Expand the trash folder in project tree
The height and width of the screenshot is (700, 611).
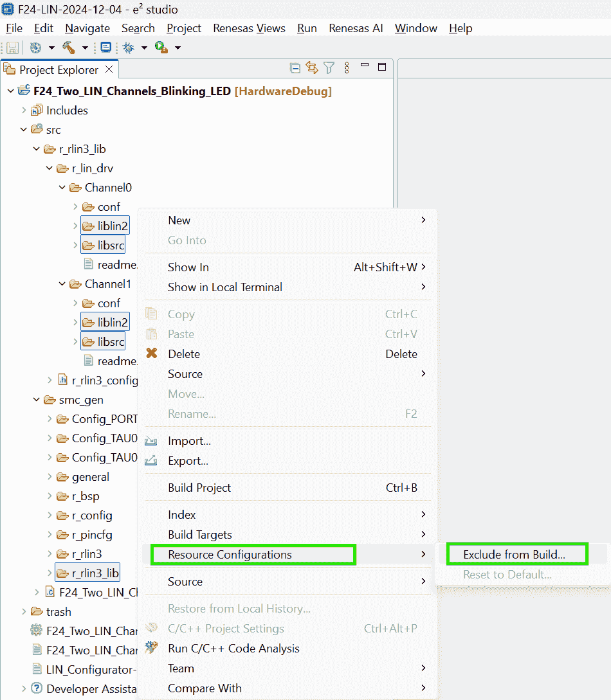point(24,612)
